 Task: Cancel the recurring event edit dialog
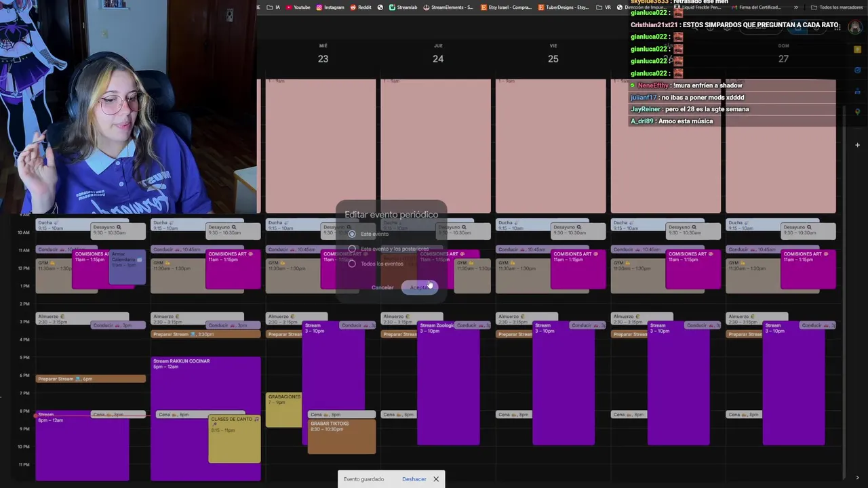click(382, 287)
